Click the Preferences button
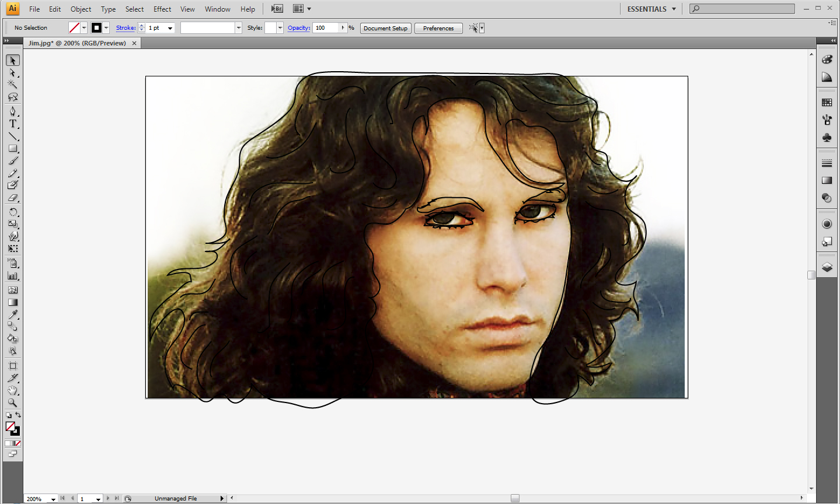Viewport: 840px width, 504px height. pos(438,28)
